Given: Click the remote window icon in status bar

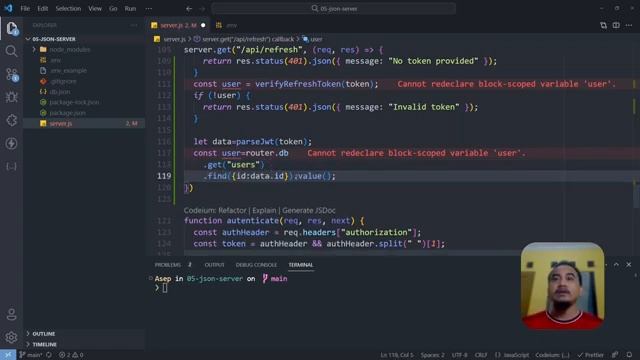Looking at the screenshot, I should pyautogui.click(x=8, y=355).
